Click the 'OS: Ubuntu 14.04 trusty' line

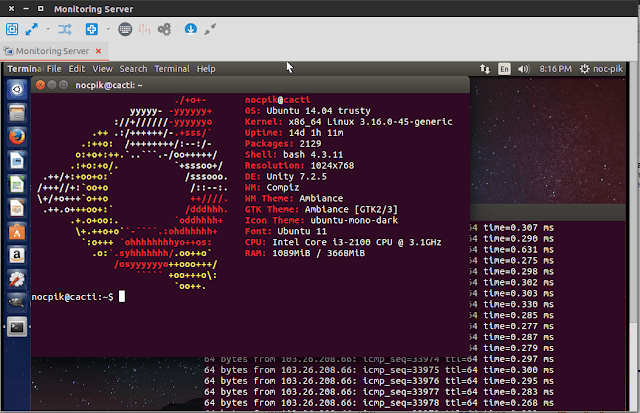308,111
